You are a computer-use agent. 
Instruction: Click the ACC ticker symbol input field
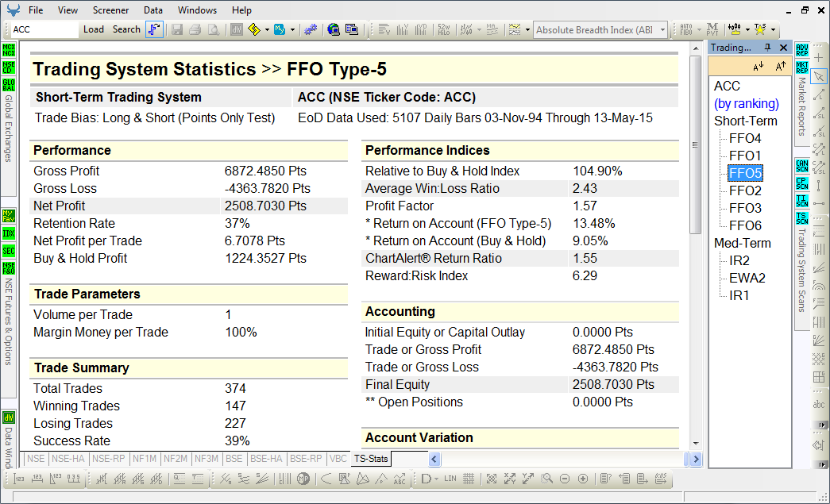tap(44, 29)
